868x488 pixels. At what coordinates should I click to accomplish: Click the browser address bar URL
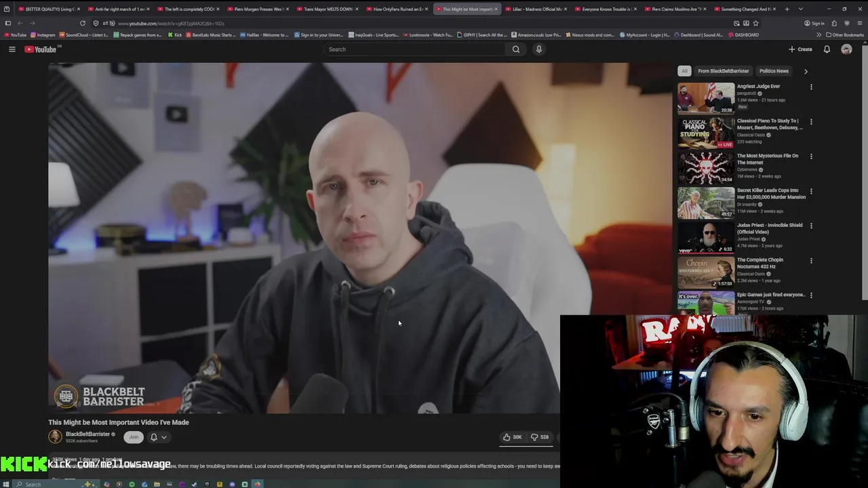click(x=171, y=23)
